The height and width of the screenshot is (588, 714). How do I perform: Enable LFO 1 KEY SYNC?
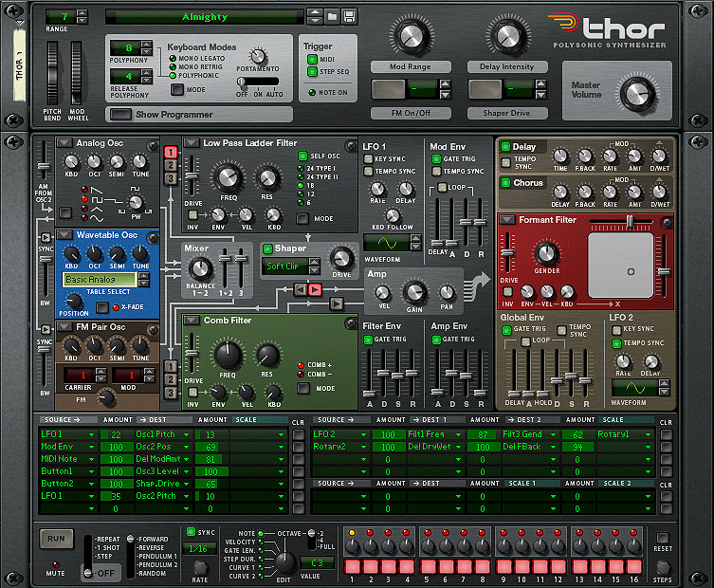click(x=368, y=158)
